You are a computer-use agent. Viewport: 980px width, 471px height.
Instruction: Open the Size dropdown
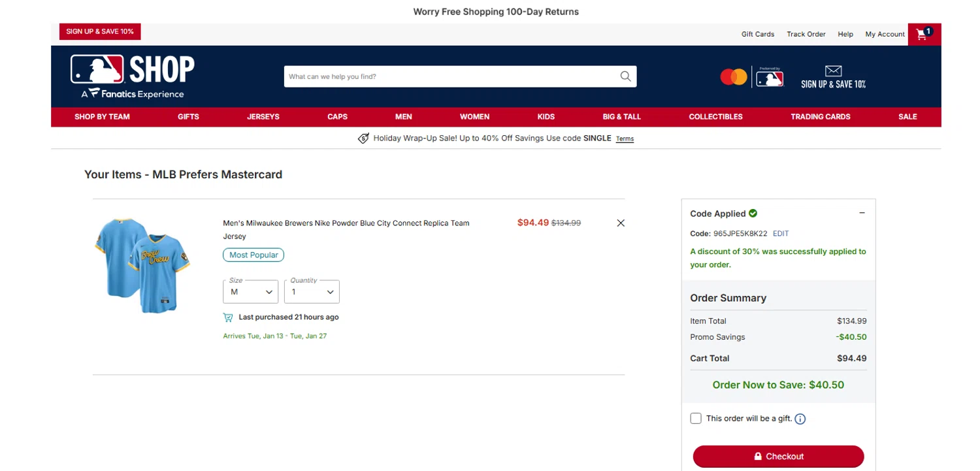tap(250, 291)
